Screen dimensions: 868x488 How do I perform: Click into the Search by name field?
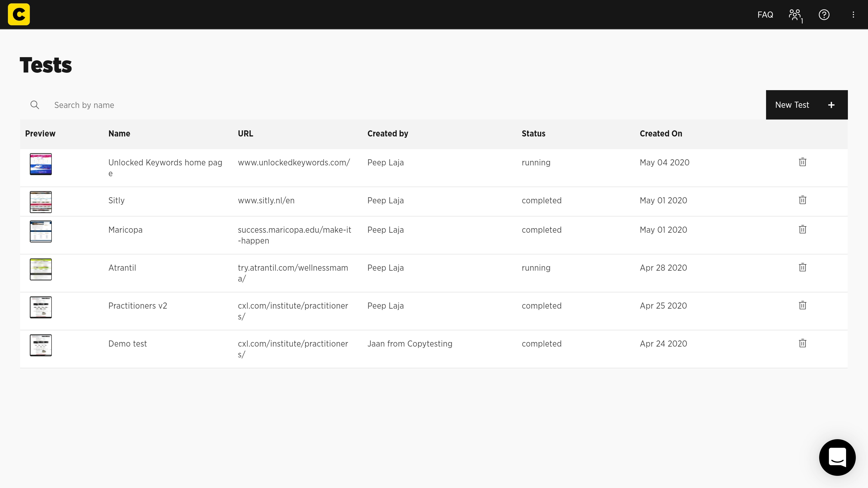click(x=135, y=105)
